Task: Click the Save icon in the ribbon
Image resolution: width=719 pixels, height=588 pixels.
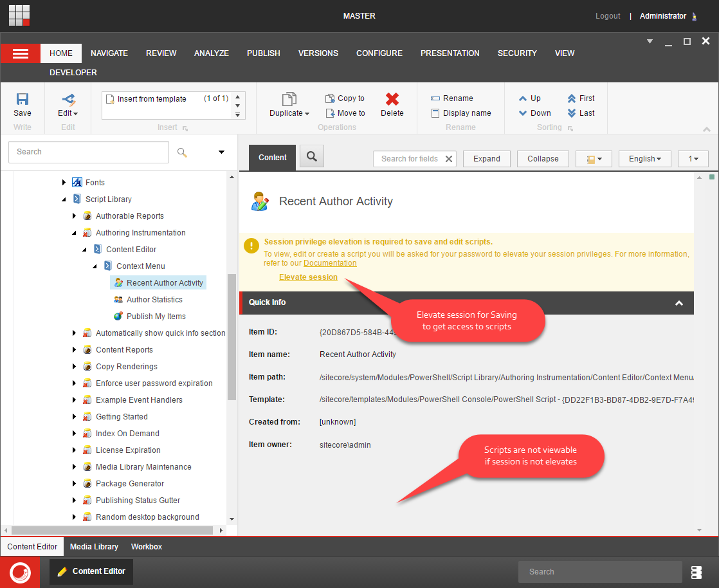Action: click(x=23, y=100)
